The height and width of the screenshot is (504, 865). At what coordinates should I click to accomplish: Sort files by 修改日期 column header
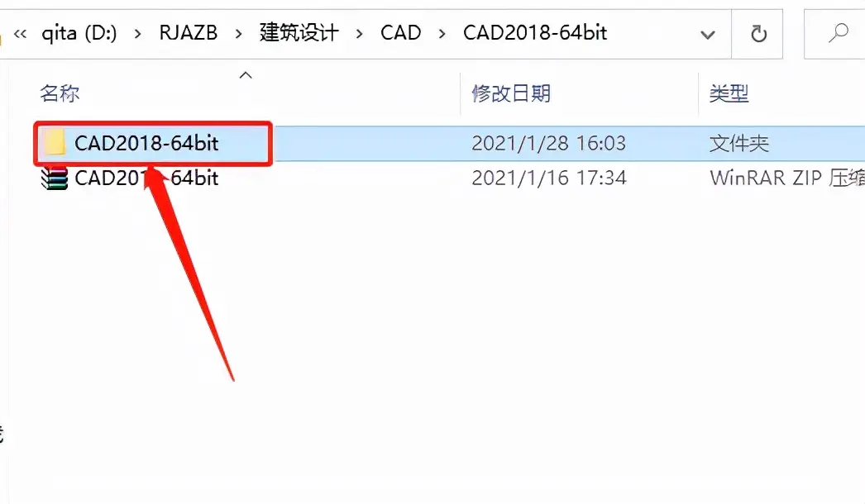511,93
